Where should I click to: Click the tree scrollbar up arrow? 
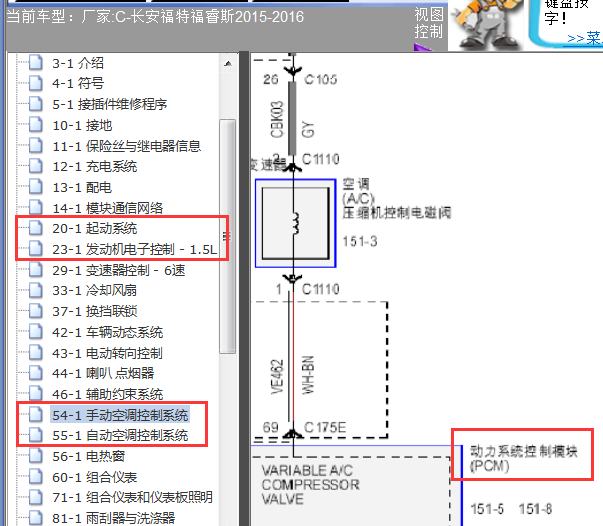(228, 63)
